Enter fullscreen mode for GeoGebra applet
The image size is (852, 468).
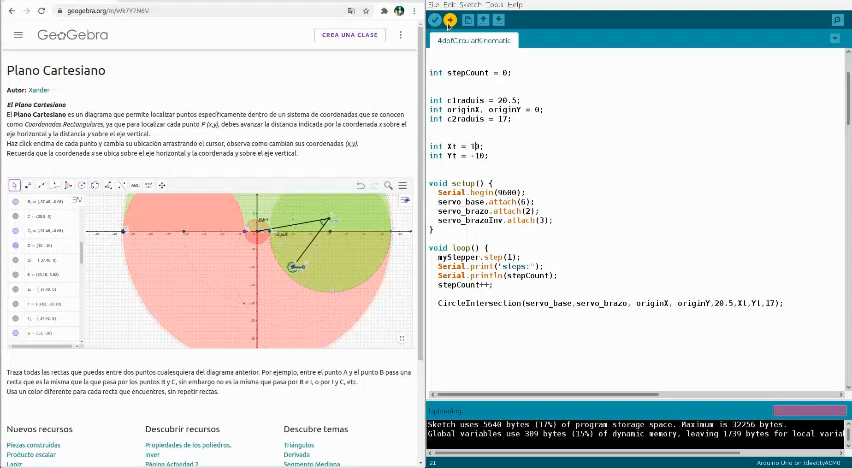click(402, 339)
